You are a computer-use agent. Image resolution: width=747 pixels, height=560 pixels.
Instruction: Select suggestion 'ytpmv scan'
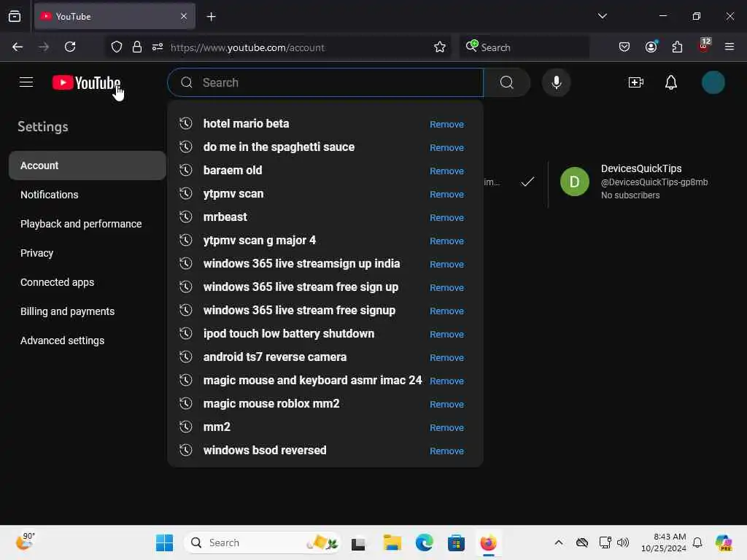click(233, 194)
